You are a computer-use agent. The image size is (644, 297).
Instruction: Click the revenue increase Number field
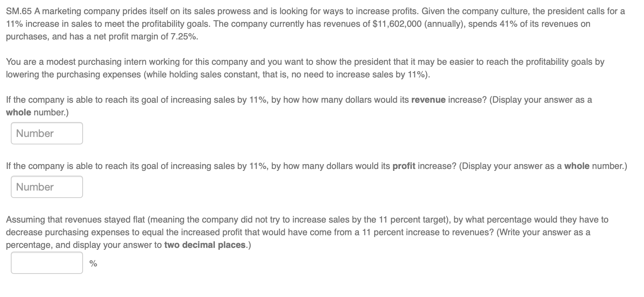47,133
